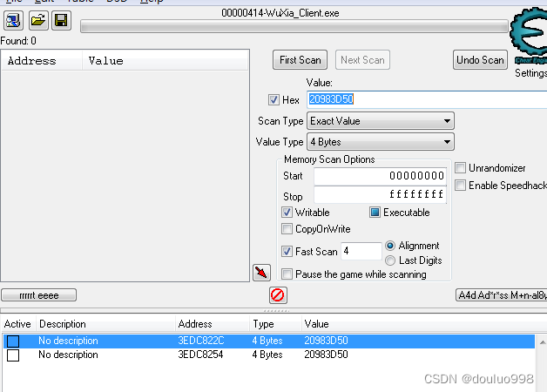This screenshot has width=547, height=392.
Task: Click the Cheat Engine logo
Action: 529,36
